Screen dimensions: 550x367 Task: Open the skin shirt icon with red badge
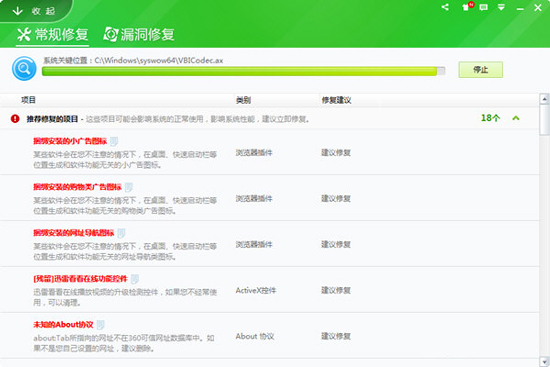pos(467,7)
